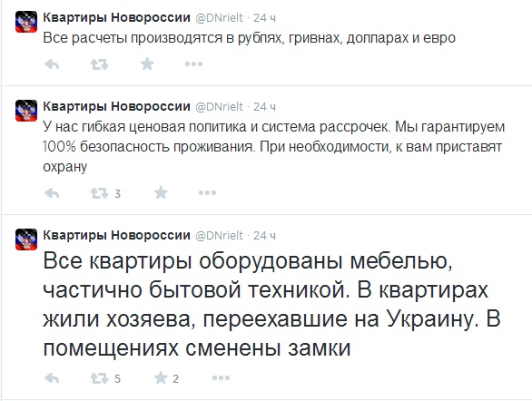
Task: Open the 24 ч timestamp of the third tweet
Action: coord(265,236)
